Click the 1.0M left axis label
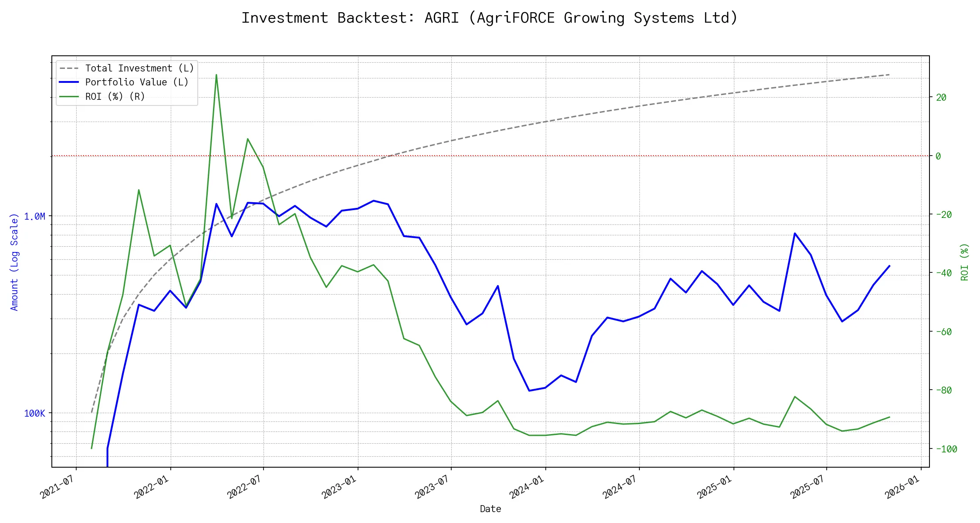Screen dimensions: 980x523 tap(34, 217)
